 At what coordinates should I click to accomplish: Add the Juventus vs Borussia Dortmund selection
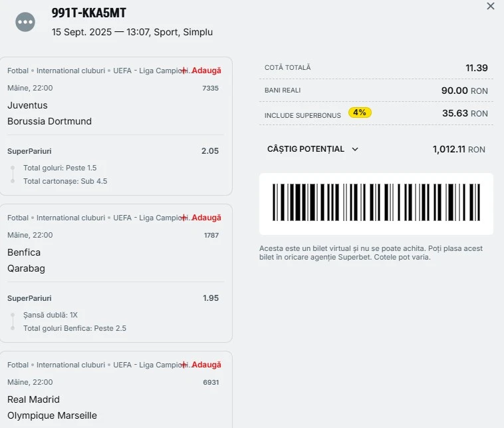202,71
